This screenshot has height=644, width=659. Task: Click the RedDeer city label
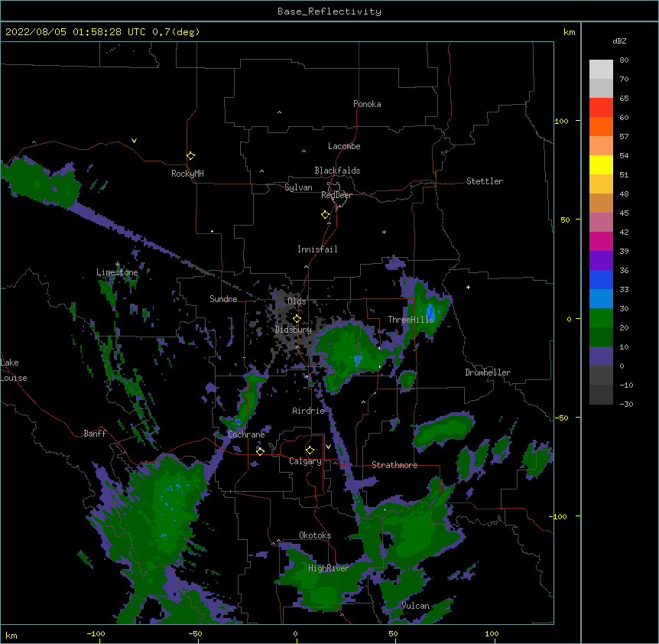click(x=336, y=195)
